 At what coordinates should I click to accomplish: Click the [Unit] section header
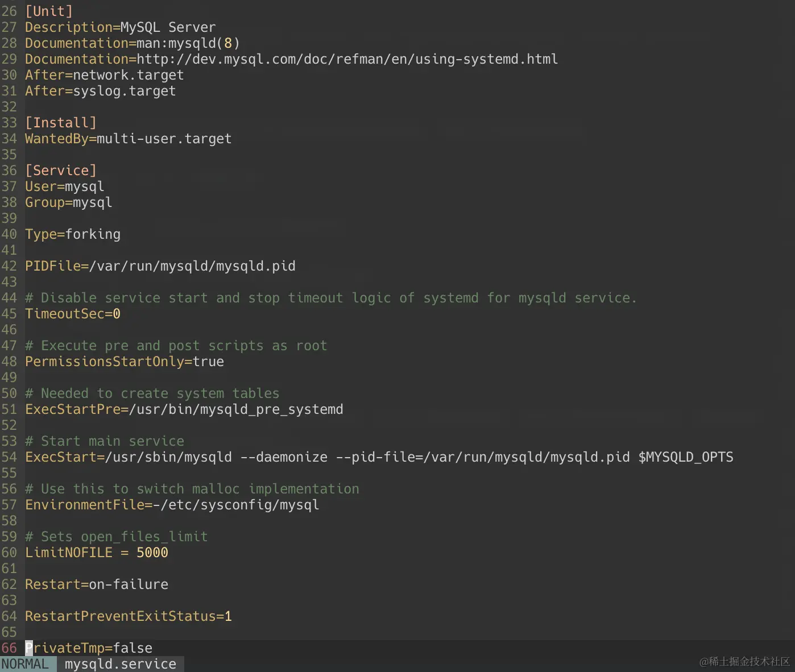click(48, 11)
